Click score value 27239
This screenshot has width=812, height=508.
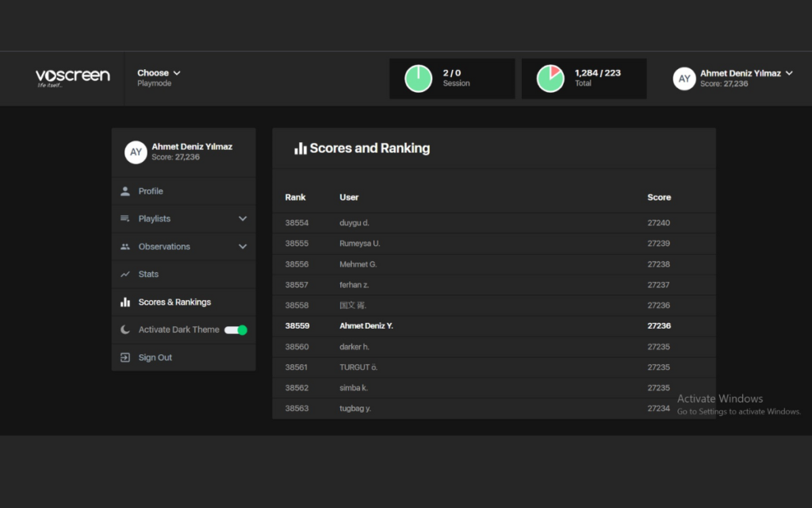coord(659,244)
